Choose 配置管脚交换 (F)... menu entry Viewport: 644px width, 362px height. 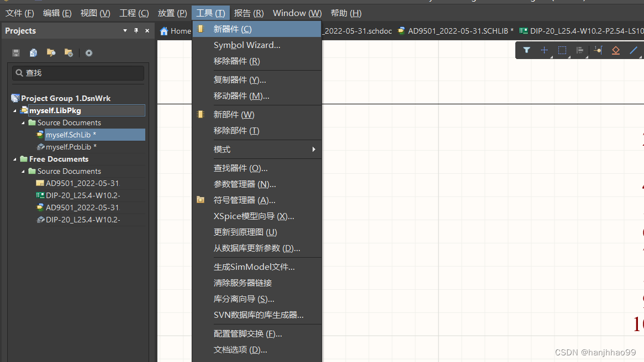257,334
